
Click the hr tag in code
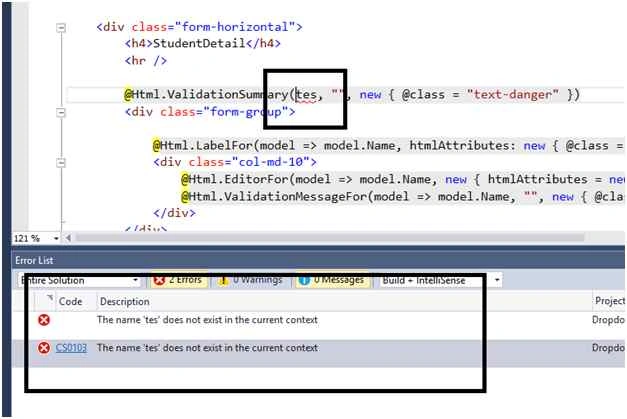[146, 61]
